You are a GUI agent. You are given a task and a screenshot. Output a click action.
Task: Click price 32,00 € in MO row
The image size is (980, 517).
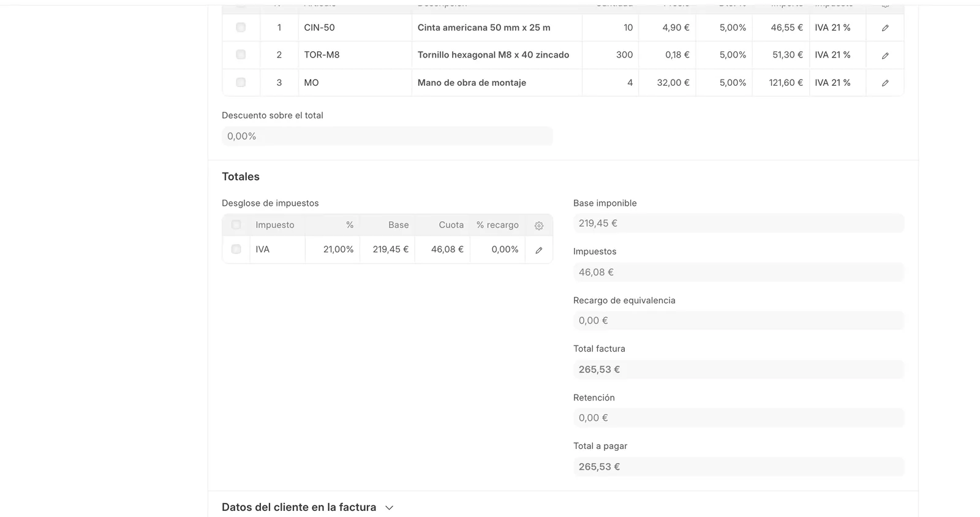coord(673,83)
